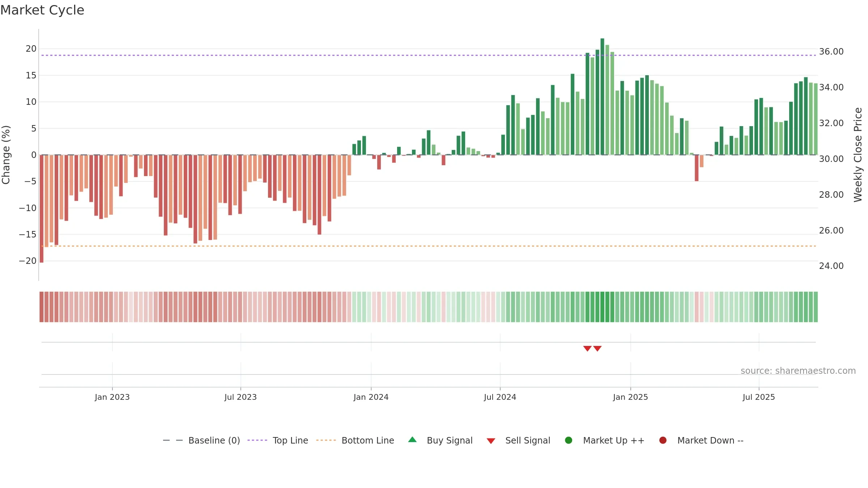
Task: Click the 26.00 price label
Action: 831,231
